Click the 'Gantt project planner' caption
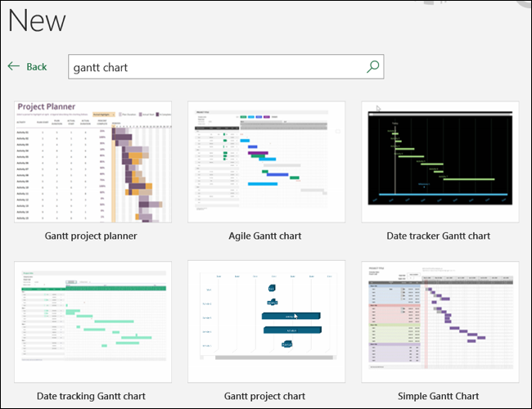The width and height of the screenshot is (532, 409). pos(92,236)
